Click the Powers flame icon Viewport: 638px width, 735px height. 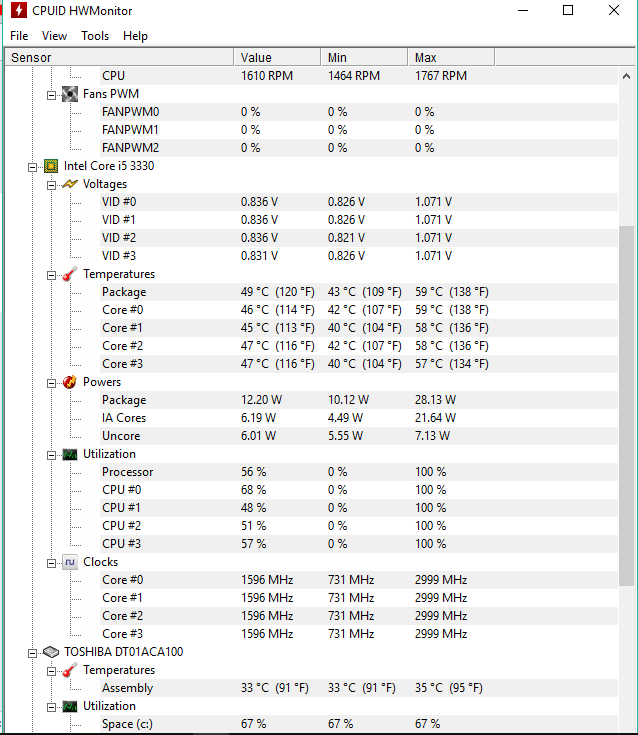70,382
